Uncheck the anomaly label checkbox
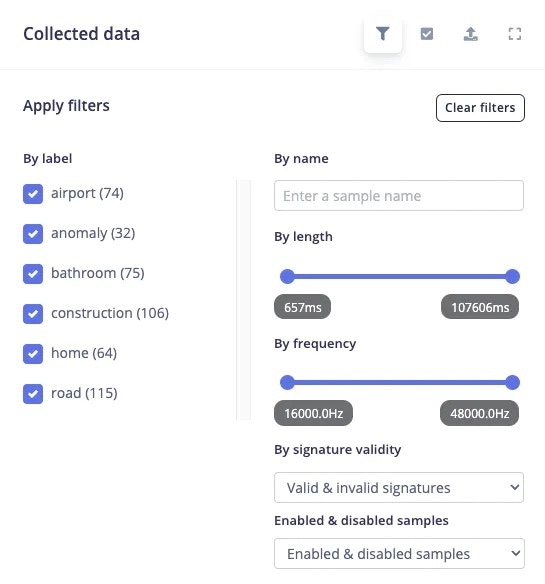 pyautogui.click(x=33, y=234)
